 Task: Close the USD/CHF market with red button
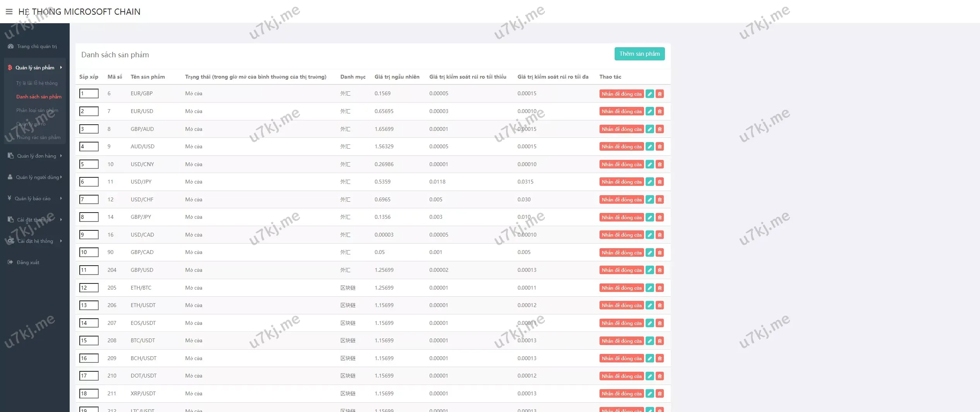[x=621, y=200]
